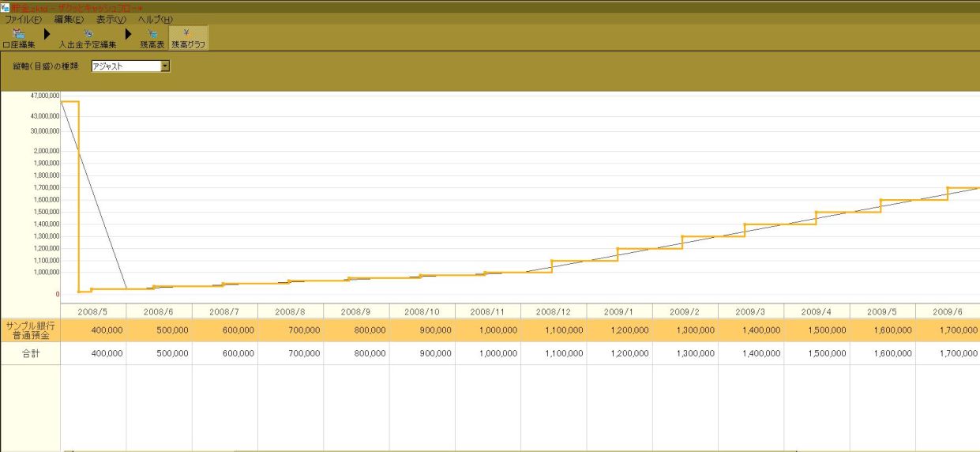The image size is (980, 452).
Task: Click 1,000,000 in サンプル銀行 row
Action: click(x=498, y=330)
